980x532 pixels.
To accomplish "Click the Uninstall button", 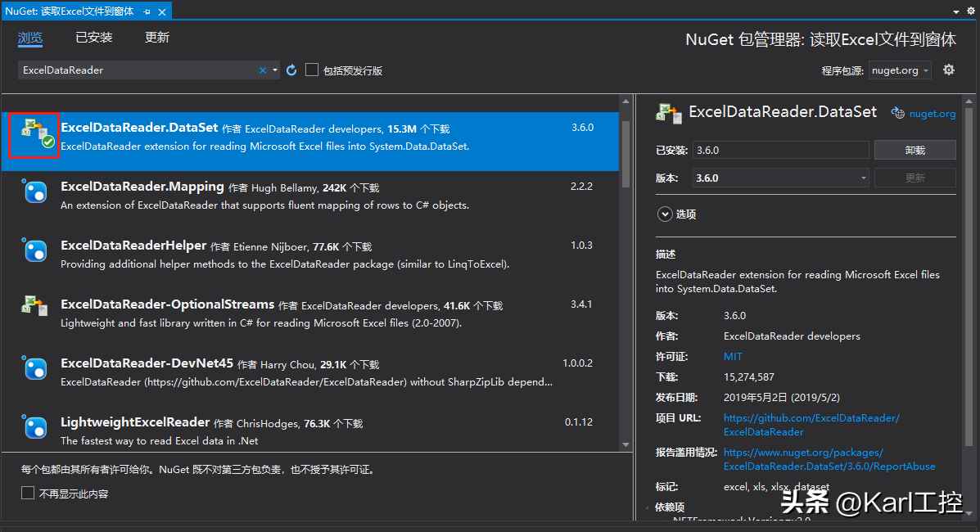I will [915, 150].
